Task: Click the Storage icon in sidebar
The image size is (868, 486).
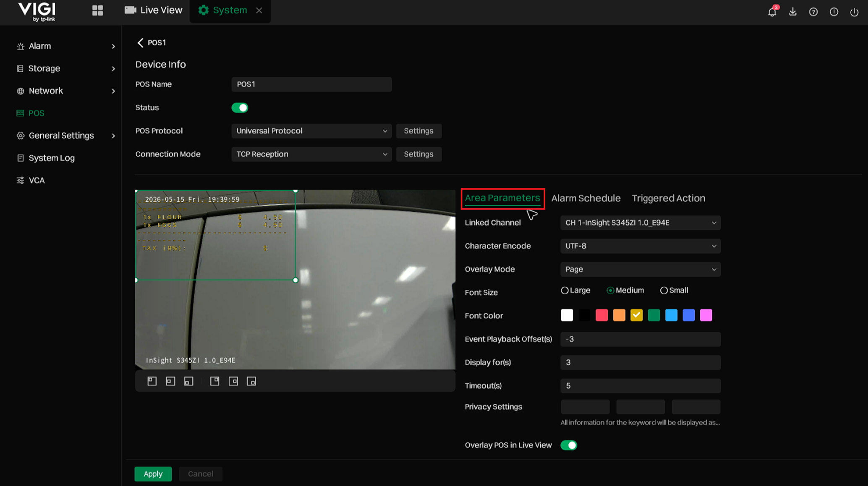Action: 20,68
